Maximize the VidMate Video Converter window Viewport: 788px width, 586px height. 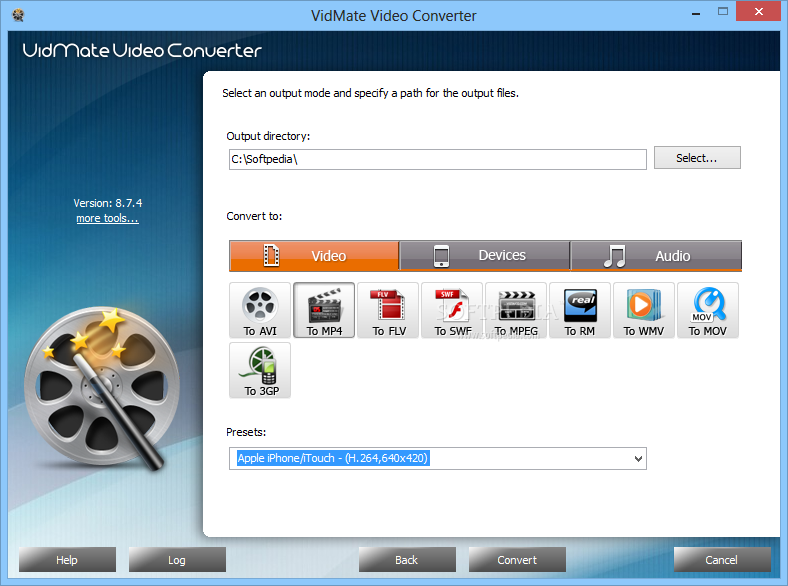pyautogui.click(x=723, y=12)
